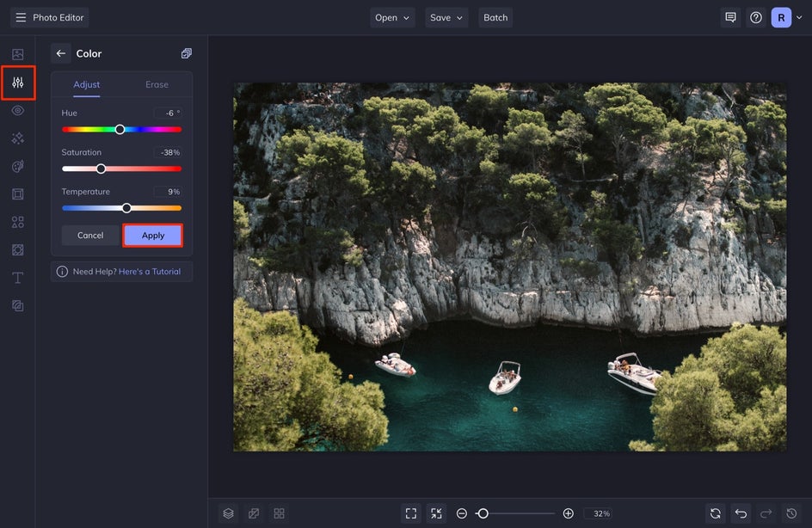
Task: Apply the color adjustments
Action: (153, 236)
